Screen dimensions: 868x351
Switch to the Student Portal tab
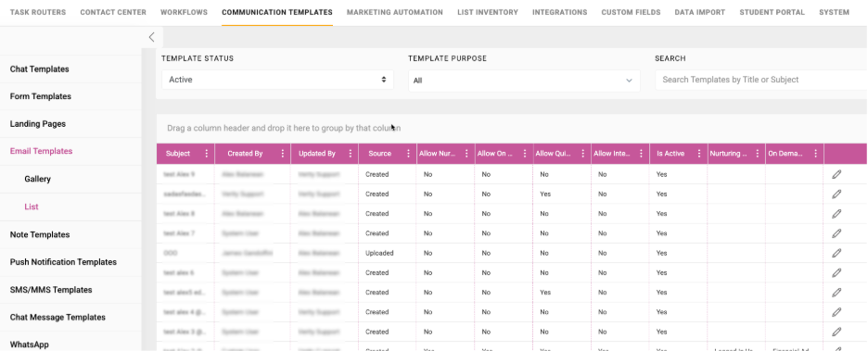(772, 12)
